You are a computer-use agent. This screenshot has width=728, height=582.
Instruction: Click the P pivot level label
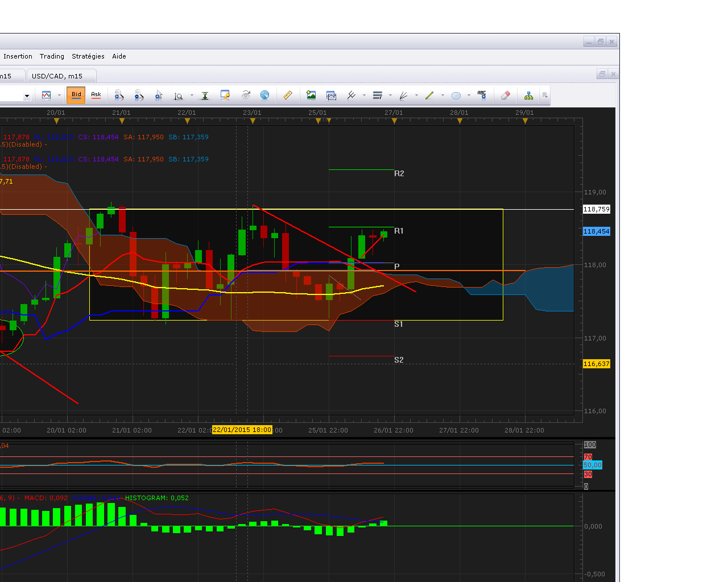pyautogui.click(x=397, y=267)
